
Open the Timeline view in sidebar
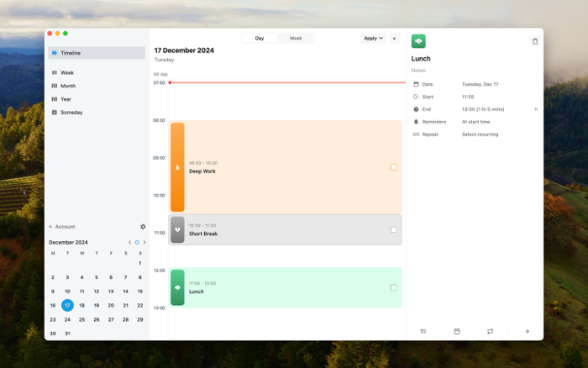[x=97, y=53]
